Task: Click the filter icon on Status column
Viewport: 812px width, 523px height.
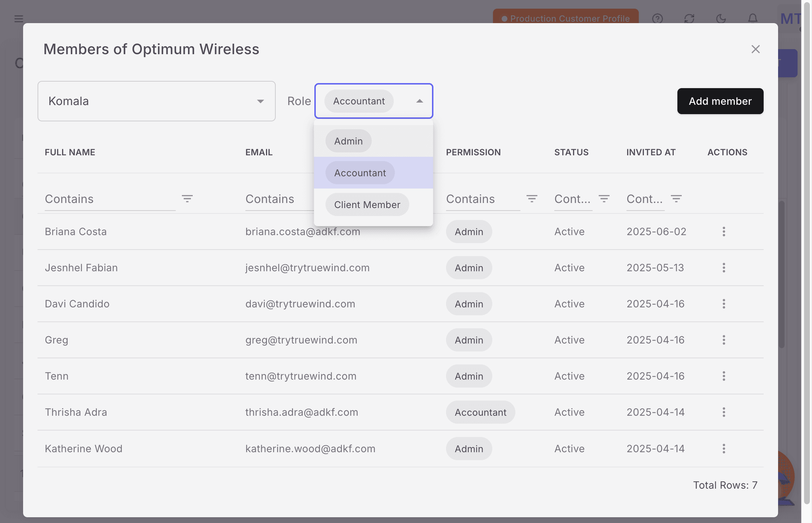Action: 604,199
